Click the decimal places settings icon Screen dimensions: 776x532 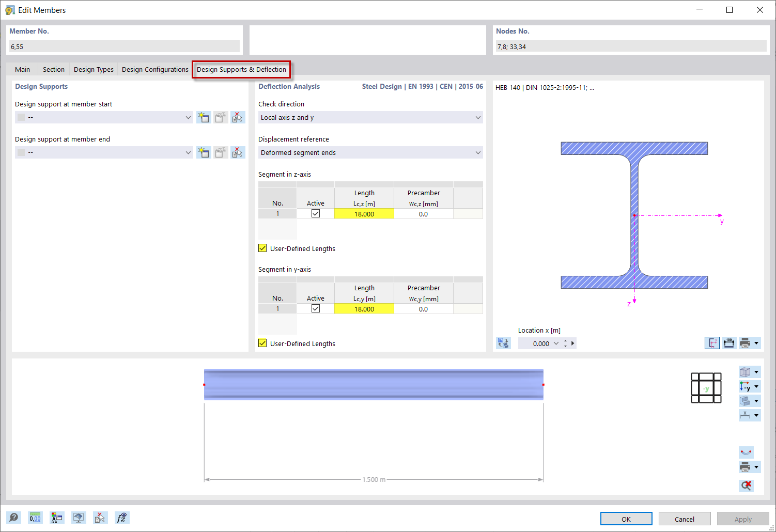coord(35,517)
